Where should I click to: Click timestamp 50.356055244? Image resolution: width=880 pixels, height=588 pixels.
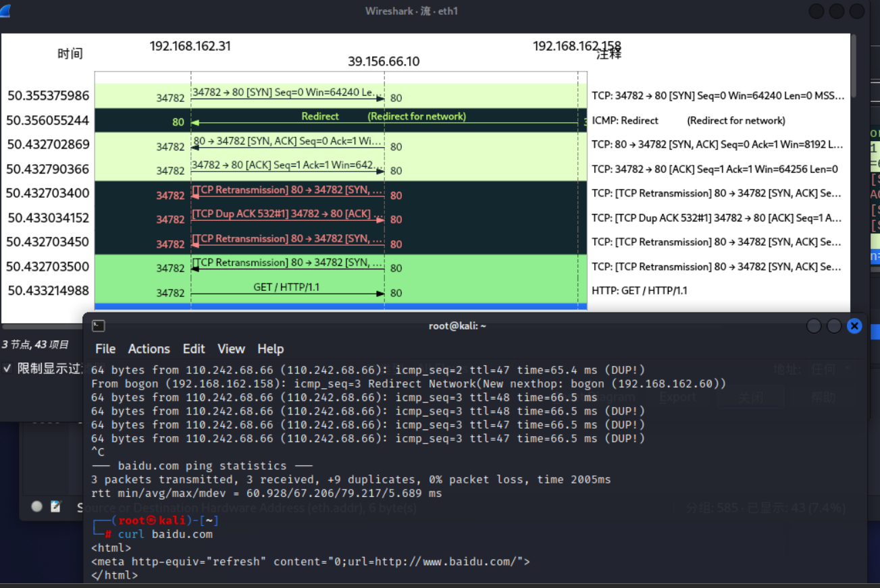tap(48, 120)
